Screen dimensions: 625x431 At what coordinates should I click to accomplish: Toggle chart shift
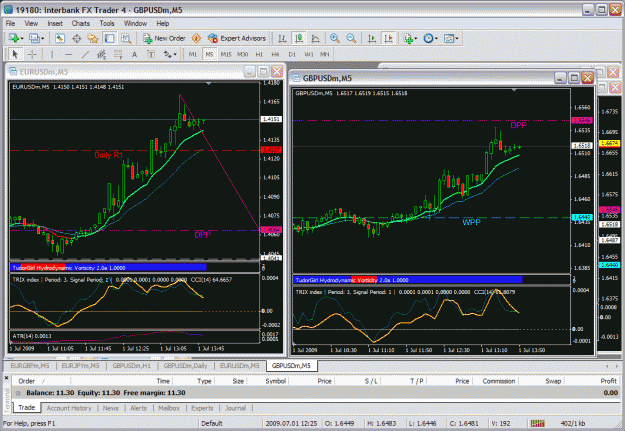click(x=388, y=38)
